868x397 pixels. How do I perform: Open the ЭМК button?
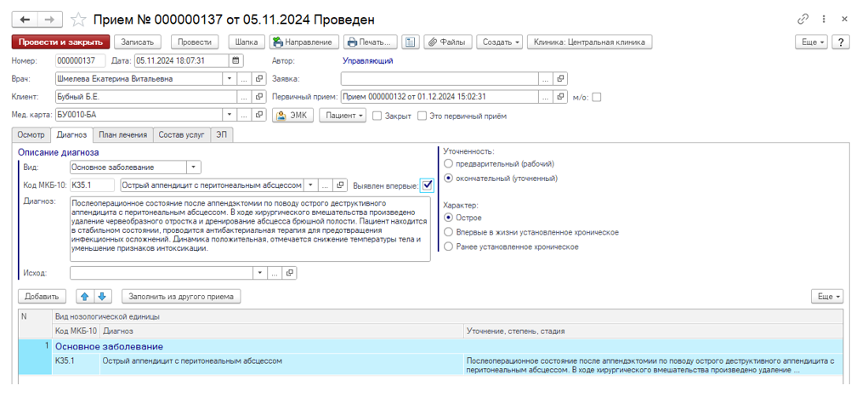(x=294, y=116)
